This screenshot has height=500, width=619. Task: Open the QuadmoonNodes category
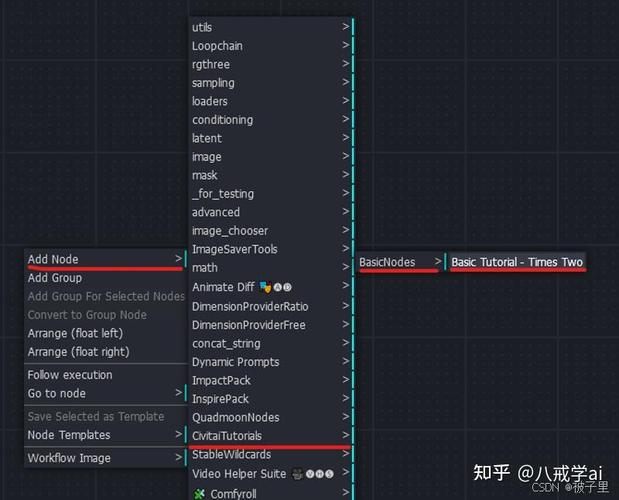[x=271, y=418]
